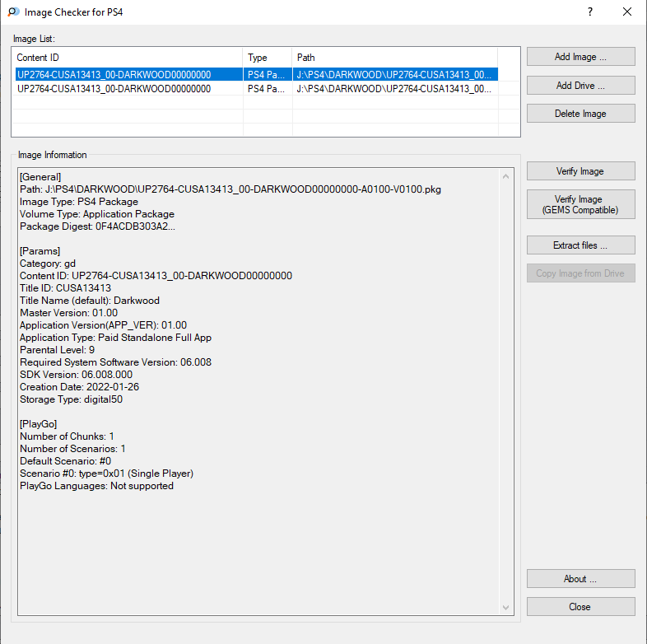Click the PlayGo Languages: Not supported line
Screen dimensions: 647x644
[96, 486]
